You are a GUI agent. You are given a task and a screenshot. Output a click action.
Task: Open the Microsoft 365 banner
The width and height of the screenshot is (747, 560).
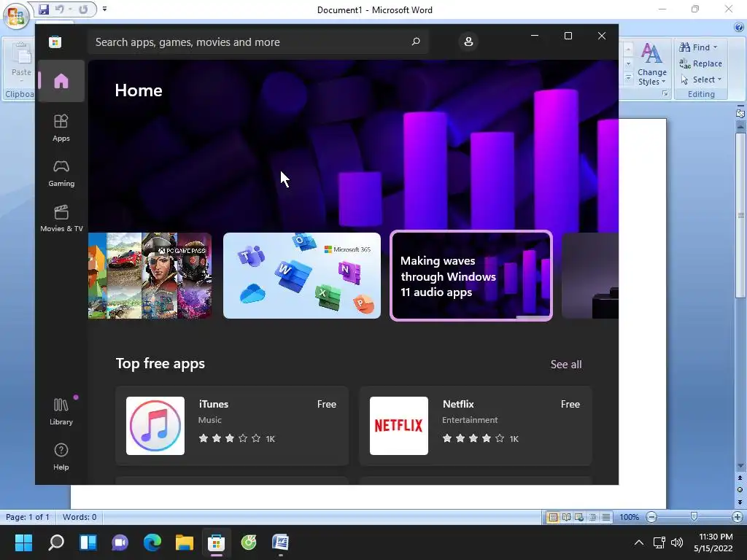[301, 276]
